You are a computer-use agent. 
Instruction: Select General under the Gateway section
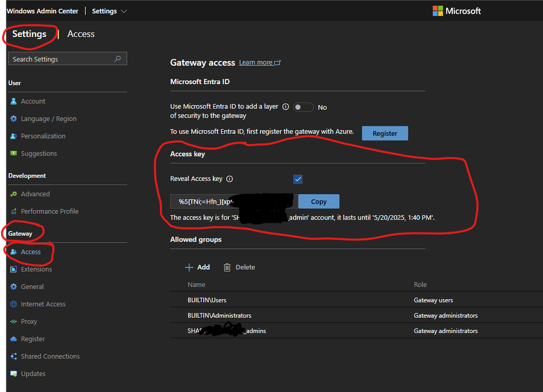click(33, 286)
